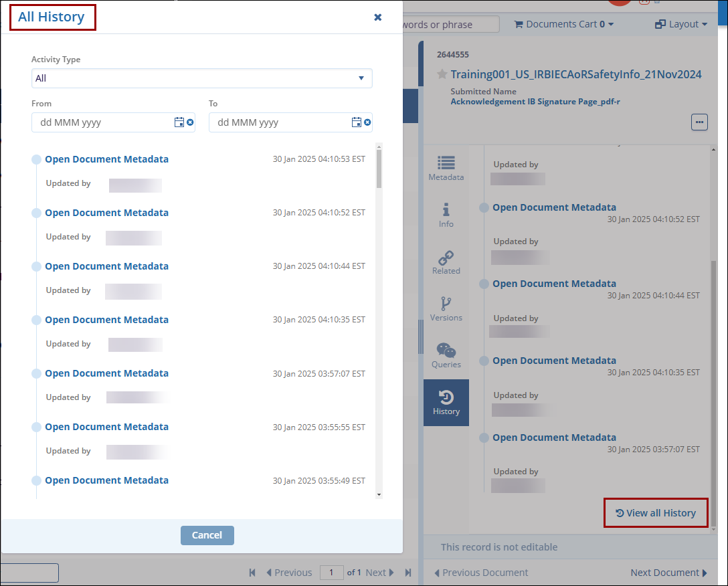Image resolution: width=728 pixels, height=586 pixels.
Task: Click the View all History link
Action: coord(656,513)
